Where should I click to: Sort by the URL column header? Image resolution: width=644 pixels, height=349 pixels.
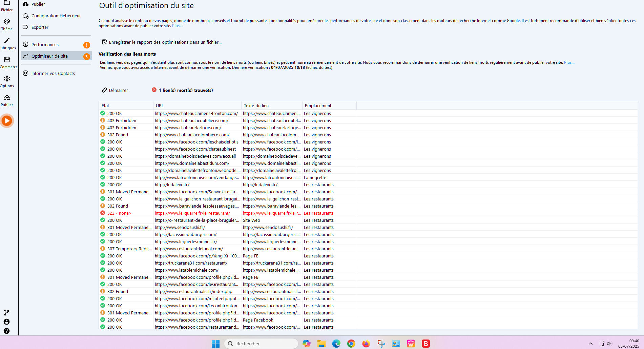[x=197, y=105]
